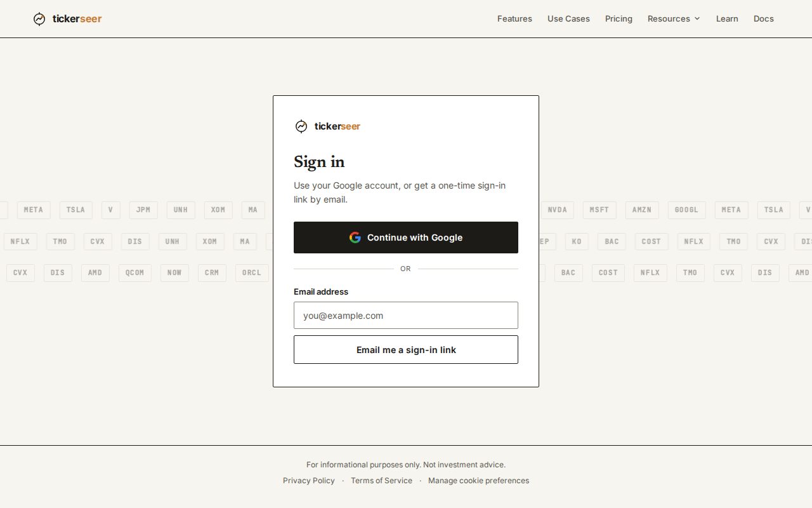Click the "Not investment advice" disclaimer text
Screen dimensions: 812x508
464,465
